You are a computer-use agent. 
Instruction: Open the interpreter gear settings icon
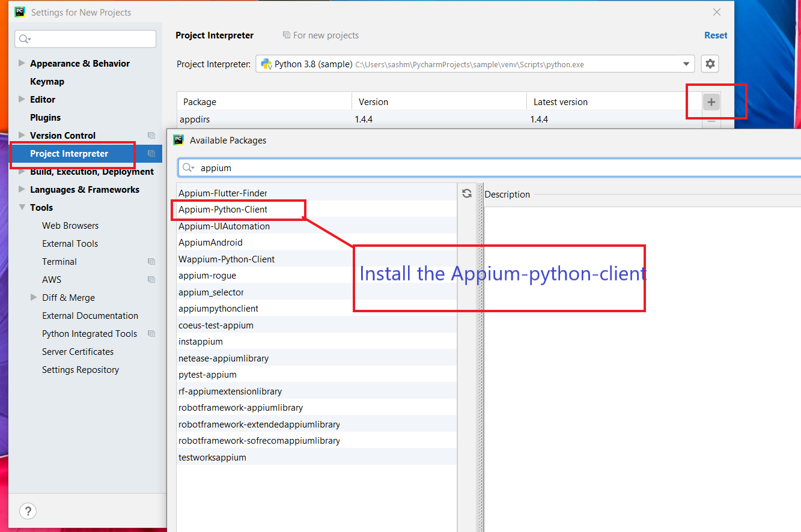coord(710,64)
